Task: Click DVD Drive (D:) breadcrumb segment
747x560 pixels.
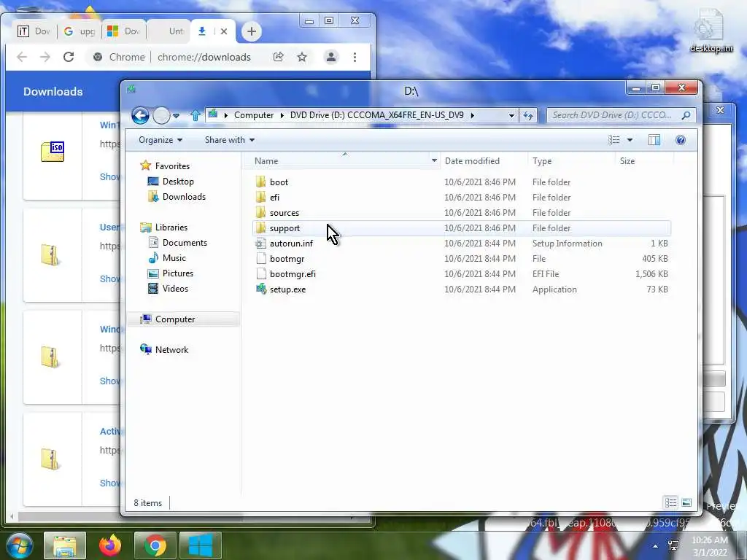Action: pos(376,115)
